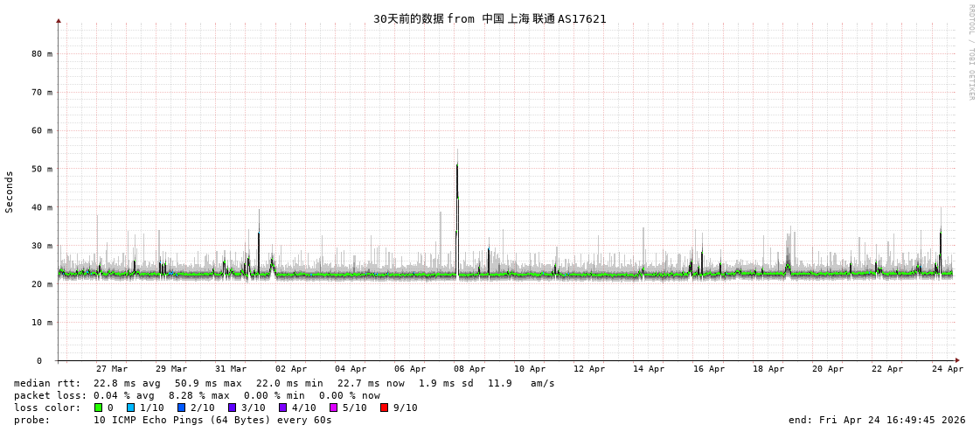
Task: Click the 08 Apr date label
Action: [469, 369]
